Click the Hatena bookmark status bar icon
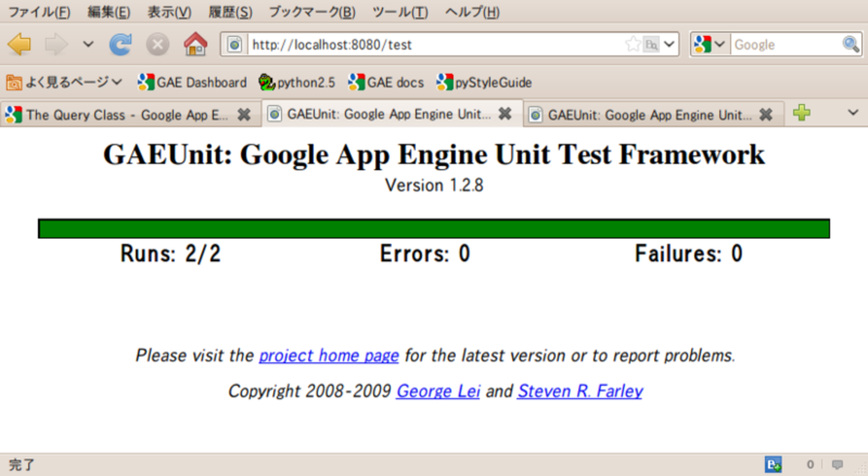The width and height of the screenshot is (868, 476). [774, 465]
